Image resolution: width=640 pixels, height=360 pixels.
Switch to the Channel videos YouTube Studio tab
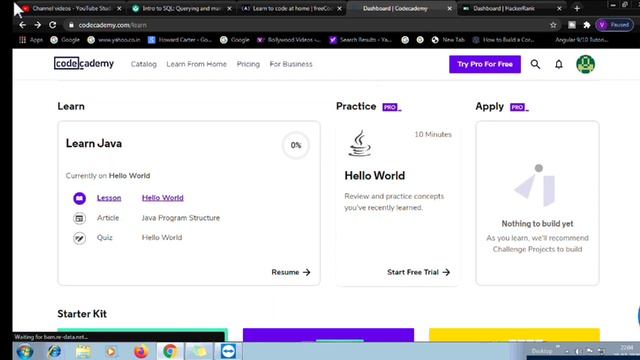71,8
